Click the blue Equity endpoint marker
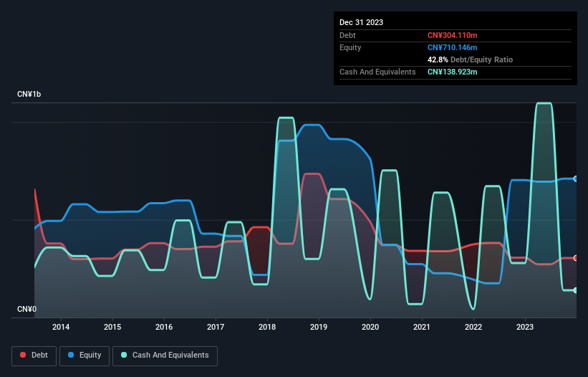588x377 pixels. [x=576, y=179]
